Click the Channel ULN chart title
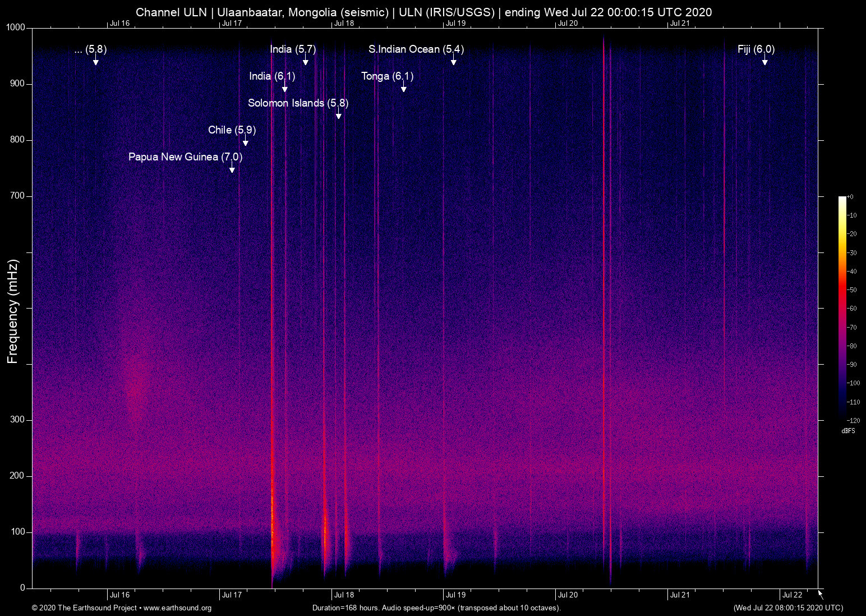The width and height of the screenshot is (866, 616). tap(423, 12)
